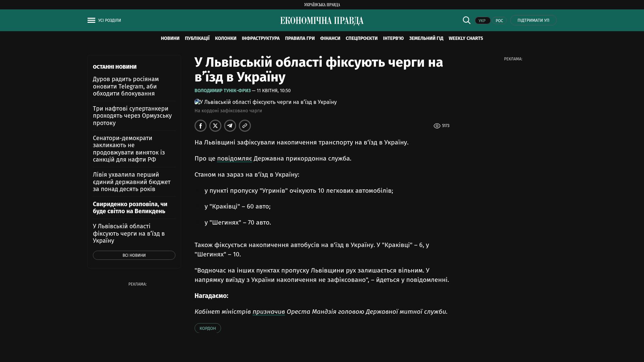Viewport: 644px width, 362px height.
Task: Select the Кордон tag
Action: [208, 328]
